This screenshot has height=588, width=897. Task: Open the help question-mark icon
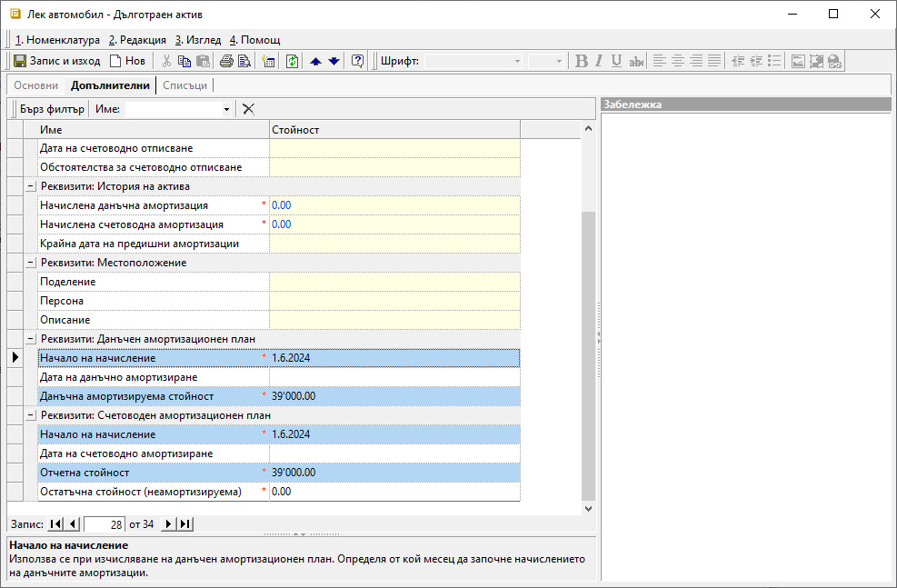coord(357,61)
